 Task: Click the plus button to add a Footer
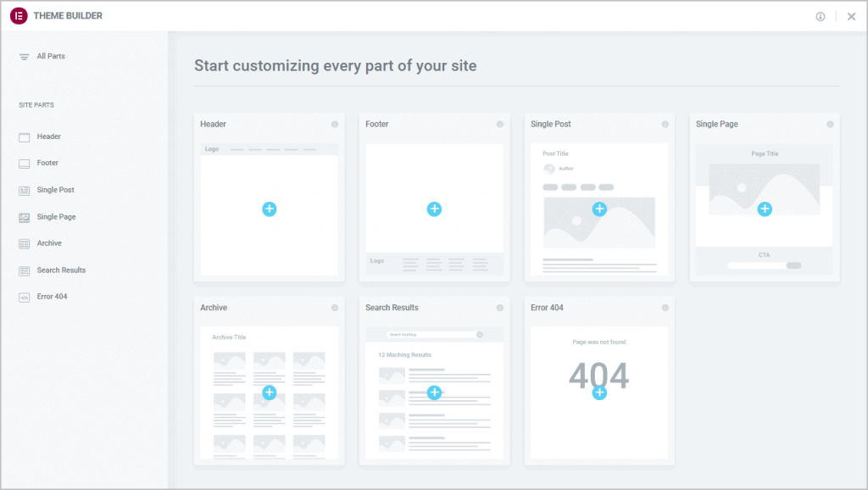(x=434, y=209)
